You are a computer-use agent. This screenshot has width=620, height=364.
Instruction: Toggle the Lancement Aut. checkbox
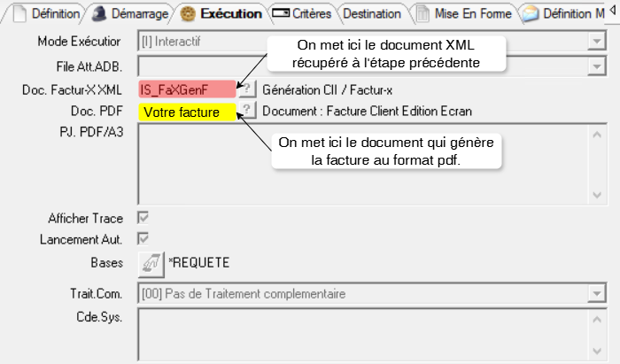(x=142, y=238)
